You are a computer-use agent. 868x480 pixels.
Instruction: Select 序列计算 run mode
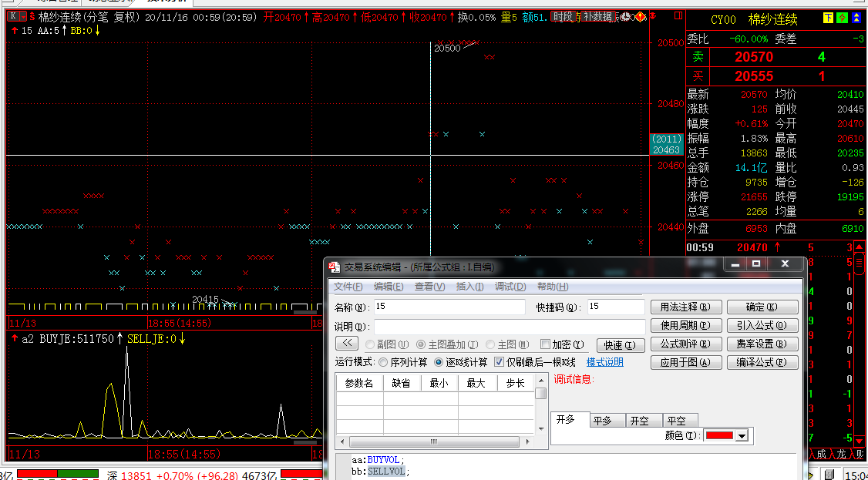pyautogui.click(x=382, y=362)
